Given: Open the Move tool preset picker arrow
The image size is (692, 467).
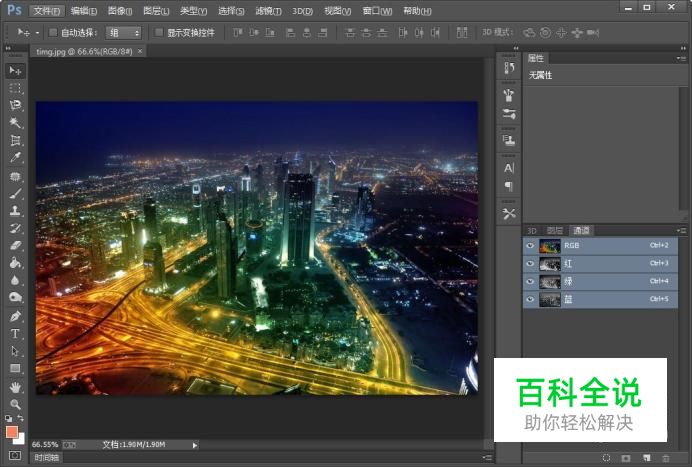Looking at the screenshot, I should [38, 33].
